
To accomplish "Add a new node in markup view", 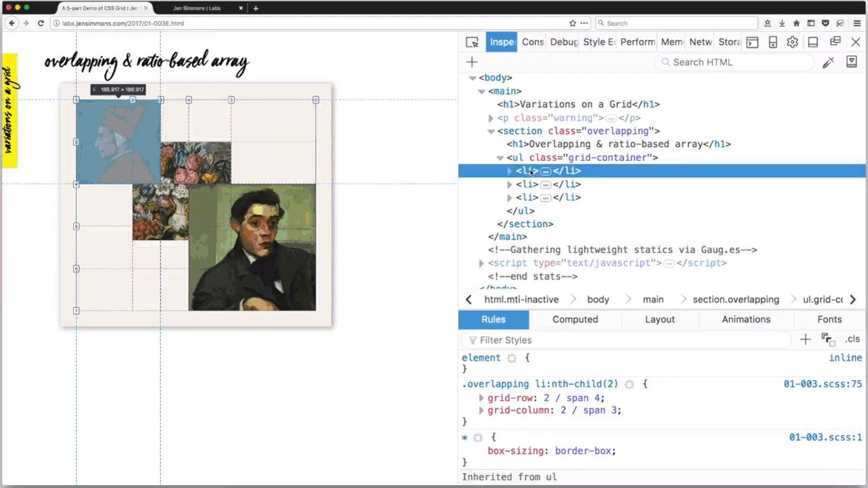I will (472, 62).
